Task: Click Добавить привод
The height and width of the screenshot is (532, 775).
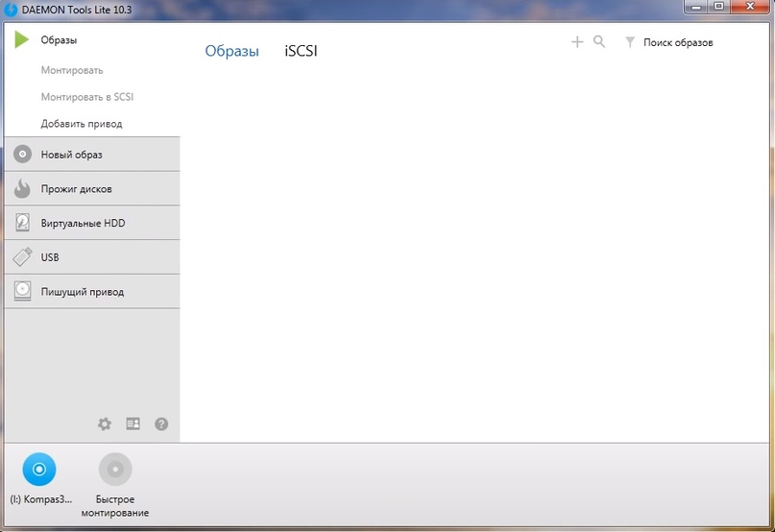Action: (x=82, y=124)
